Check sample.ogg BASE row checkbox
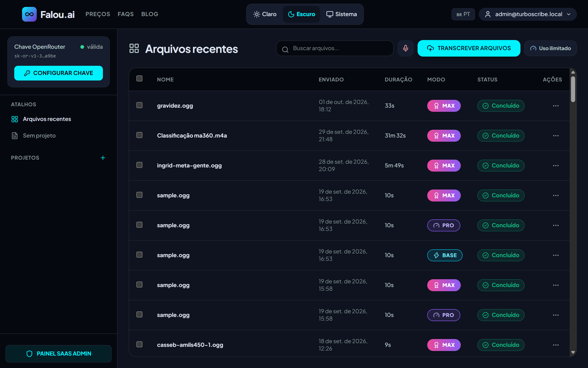 pyautogui.click(x=139, y=255)
